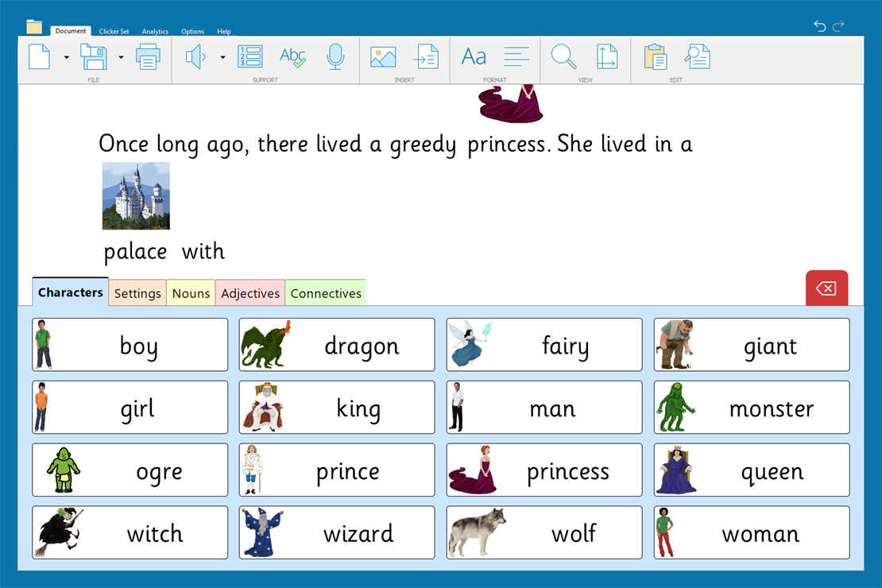Click the clipboard paste icon

tap(656, 57)
